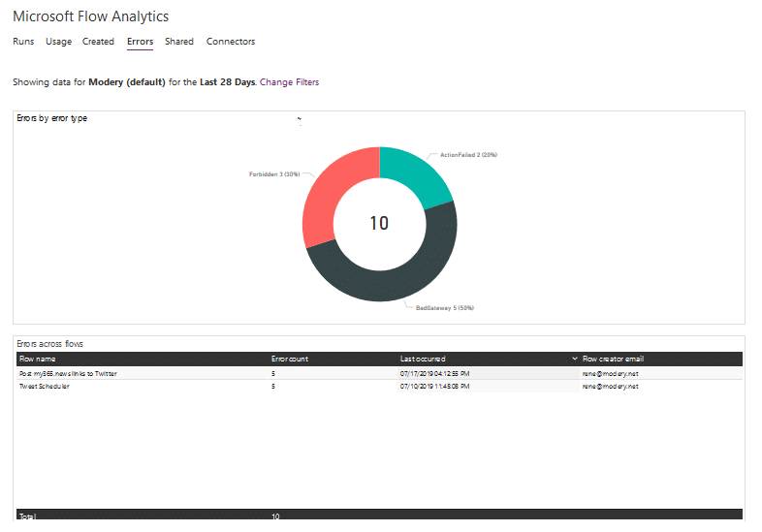Sort by Last occurred column header
Viewport: 762px width, 532px height.
pyautogui.click(x=423, y=360)
